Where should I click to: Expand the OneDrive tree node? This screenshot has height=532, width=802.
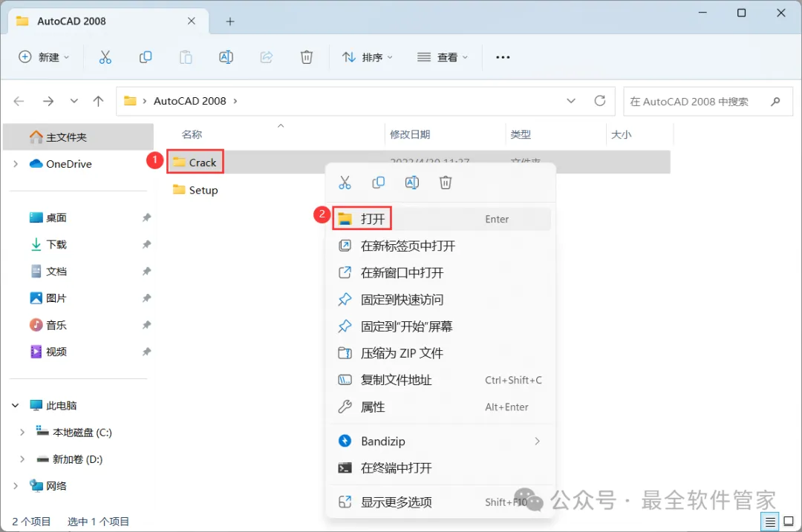coord(16,164)
